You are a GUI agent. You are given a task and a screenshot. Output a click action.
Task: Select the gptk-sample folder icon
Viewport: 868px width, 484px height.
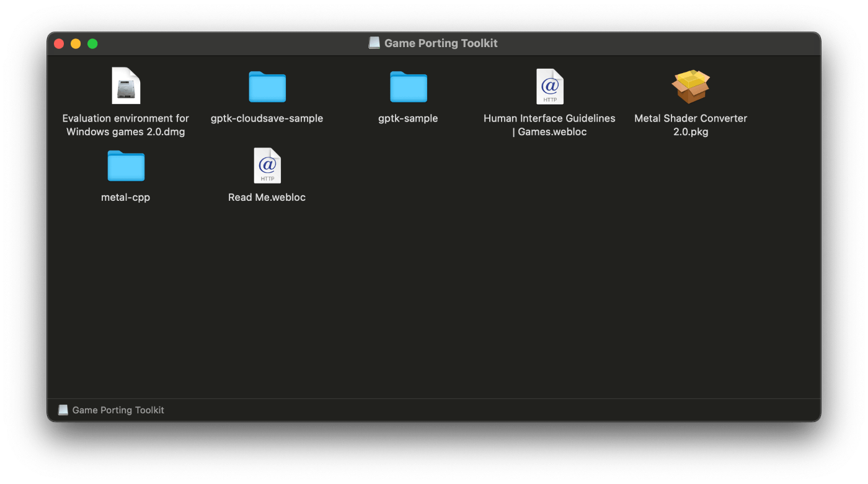[409, 86]
